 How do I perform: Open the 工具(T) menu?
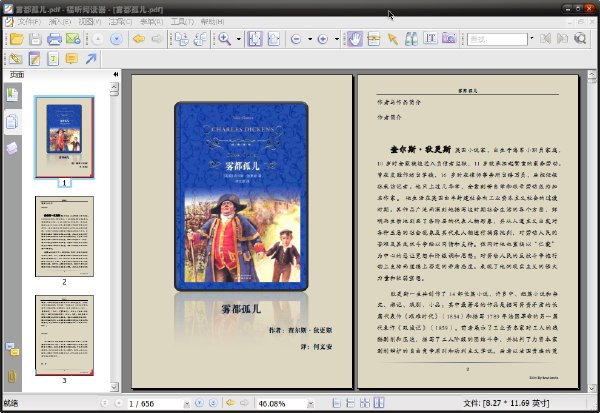(182, 22)
